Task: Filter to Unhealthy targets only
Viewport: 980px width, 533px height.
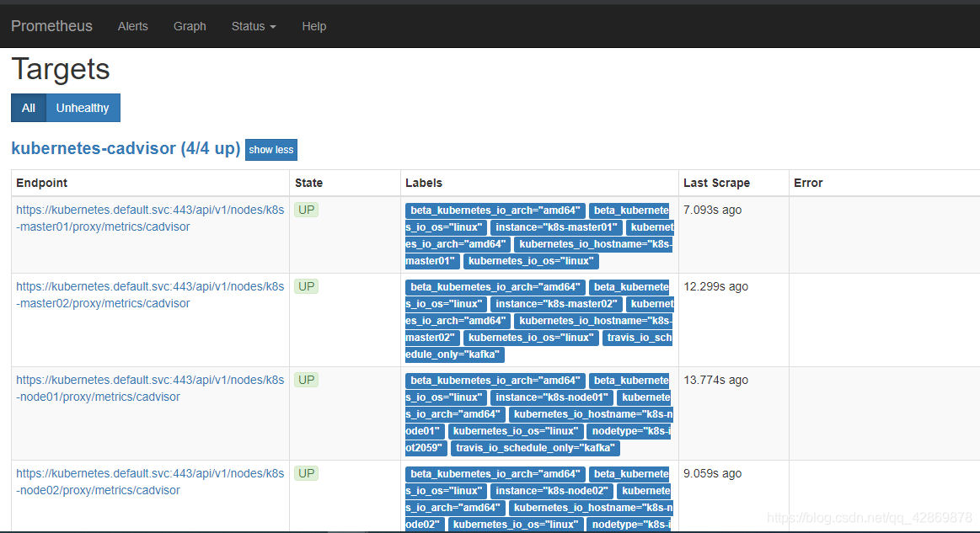Action: point(83,108)
